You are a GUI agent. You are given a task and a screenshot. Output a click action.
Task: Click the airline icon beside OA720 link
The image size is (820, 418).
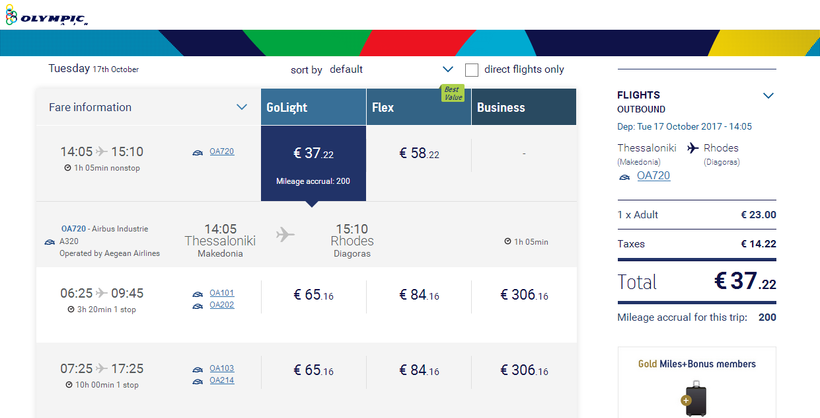pos(197,152)
